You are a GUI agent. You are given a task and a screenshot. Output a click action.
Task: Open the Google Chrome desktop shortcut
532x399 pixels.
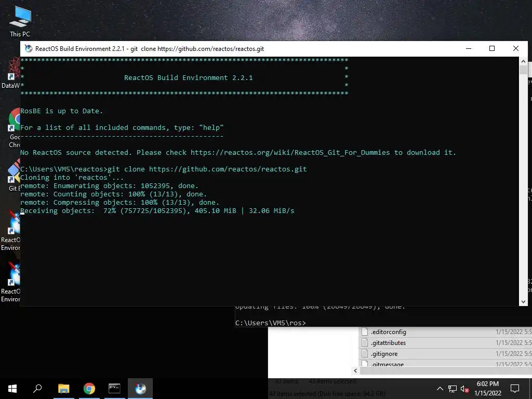click(15, 128)
